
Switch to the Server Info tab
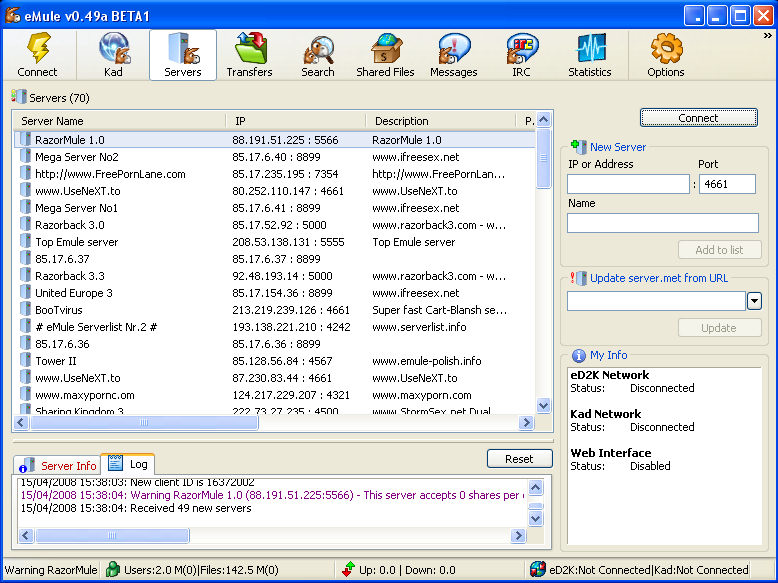(x=58, y=465)
